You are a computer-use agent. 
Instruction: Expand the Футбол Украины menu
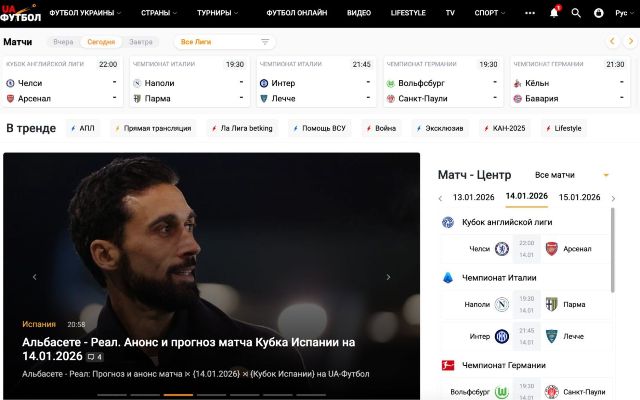pyautogui.click(x=85, y=13)
